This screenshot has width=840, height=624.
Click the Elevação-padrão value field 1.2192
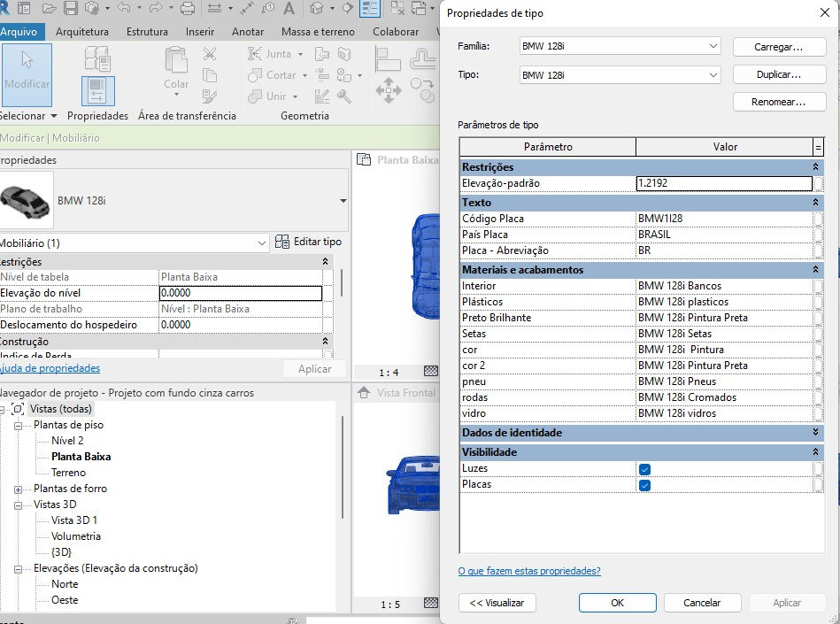tap(724, 183)
